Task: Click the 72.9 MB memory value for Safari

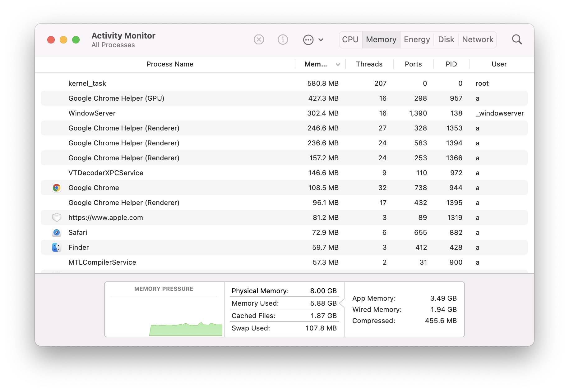Action: pos(325,232)
